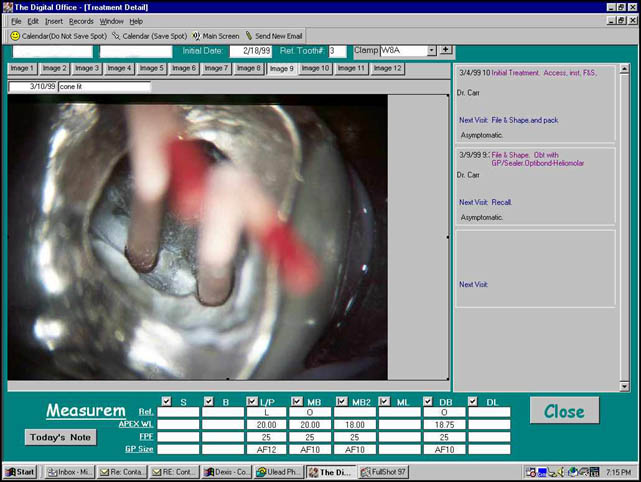Go to Main Screen via toolbar icon

pyautogui.click(x=197, y=35)
